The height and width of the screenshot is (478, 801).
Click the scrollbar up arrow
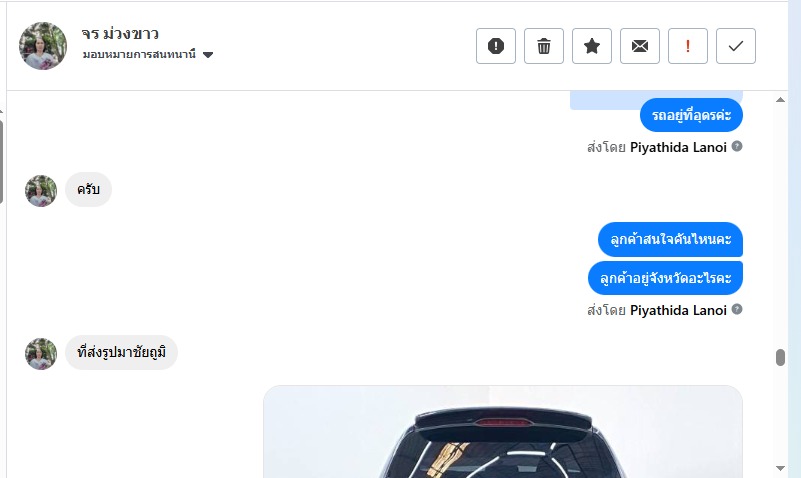click(x=780, y=100)
